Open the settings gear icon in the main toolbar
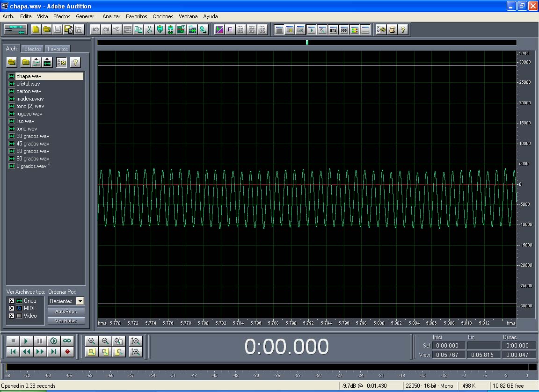The width and height of the screenshot is (539, 392). (381, 30)
